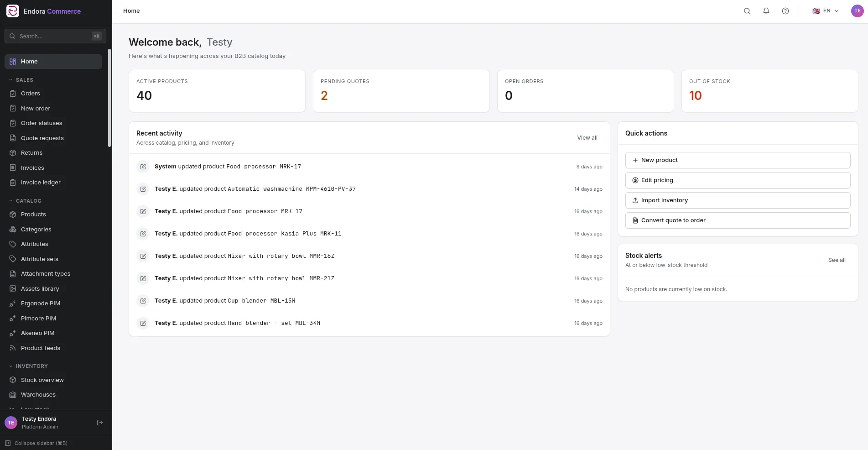
Task: Click the Out of Stock card
Action: coord(769,91)
